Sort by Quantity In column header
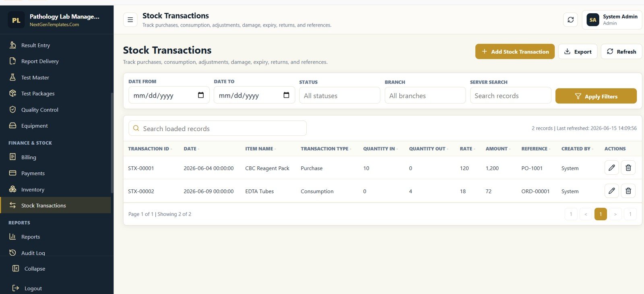 click(x=380, y=149)
